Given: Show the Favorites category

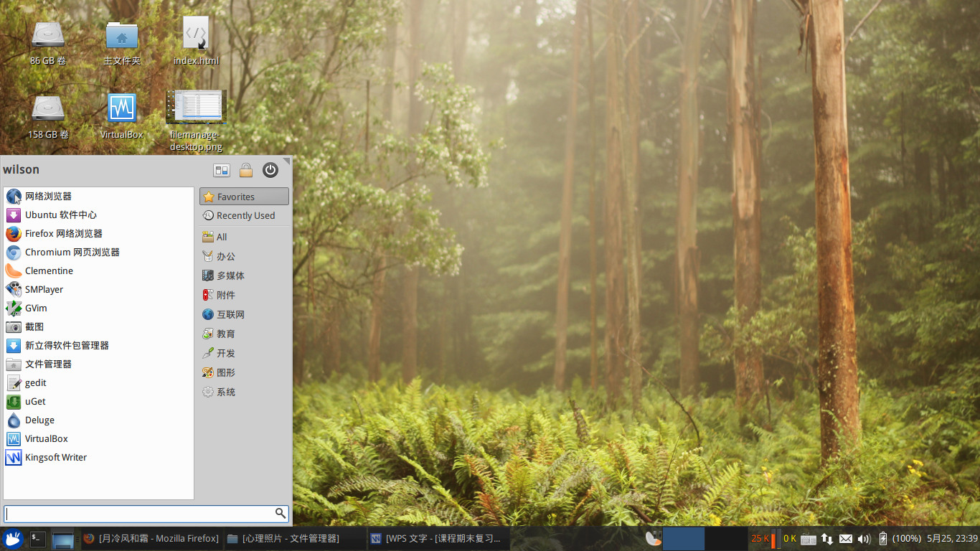Looking at the screenshot, I should click(244, 197).
